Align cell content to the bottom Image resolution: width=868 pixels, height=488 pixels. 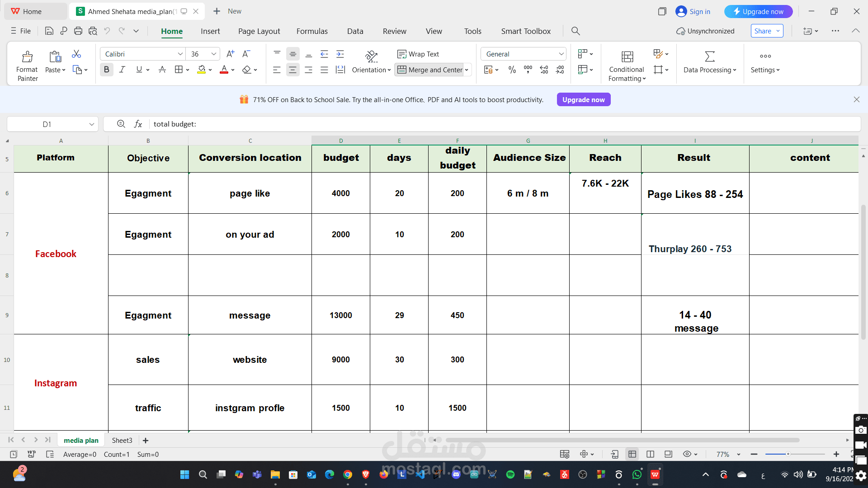point(309,54)
